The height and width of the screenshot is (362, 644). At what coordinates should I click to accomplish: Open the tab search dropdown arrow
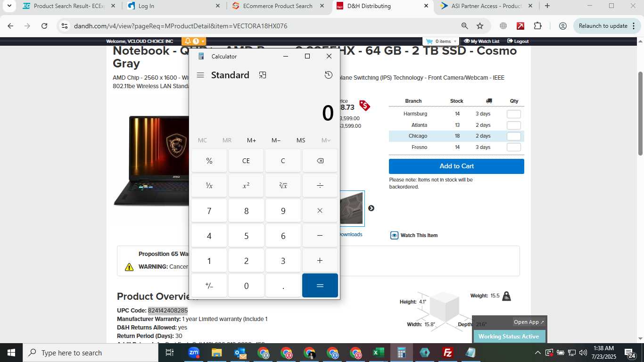[x=9, y=6]
